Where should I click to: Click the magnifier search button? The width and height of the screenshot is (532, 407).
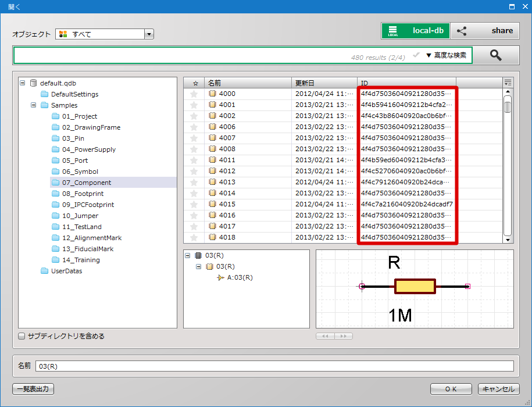coord(496,55)
